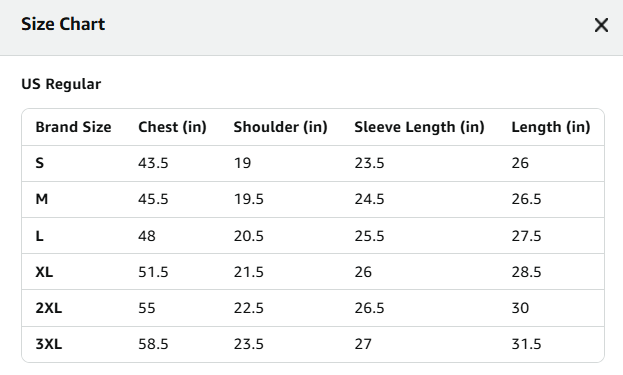Click the Shoulder (in) column header
Screen dimensions: 623x375
281,127
